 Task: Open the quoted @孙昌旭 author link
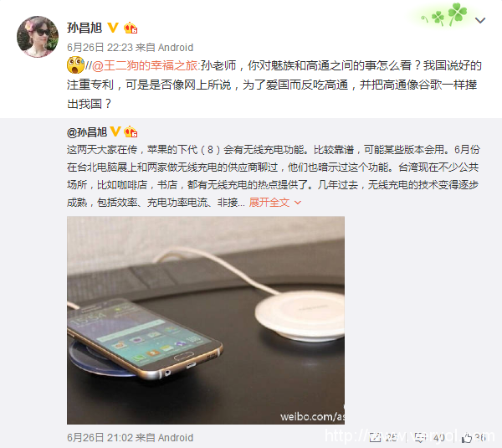point(87,132)
